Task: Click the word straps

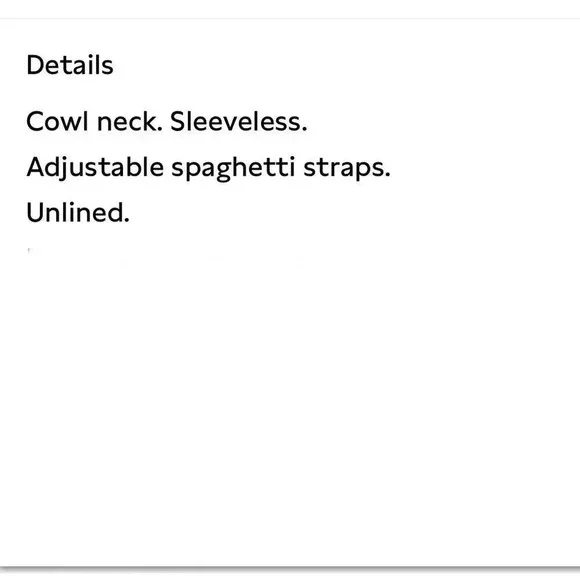Action: [347, 169]
